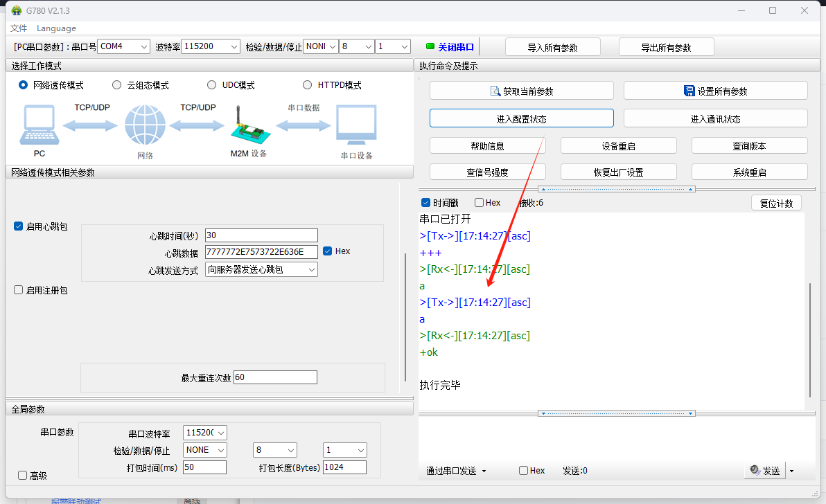Enable the 启用注册包 checkbox
Screen dimensions: 826x504
click(19, 290)
